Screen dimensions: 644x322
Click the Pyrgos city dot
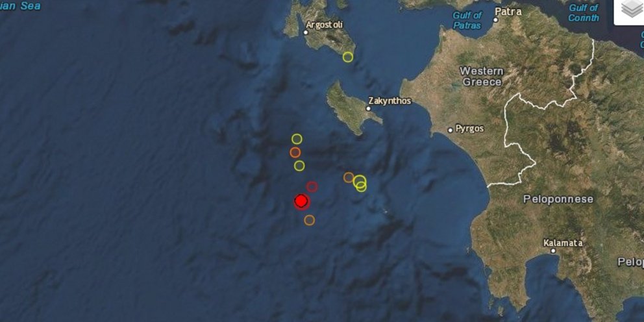[450, 130]
